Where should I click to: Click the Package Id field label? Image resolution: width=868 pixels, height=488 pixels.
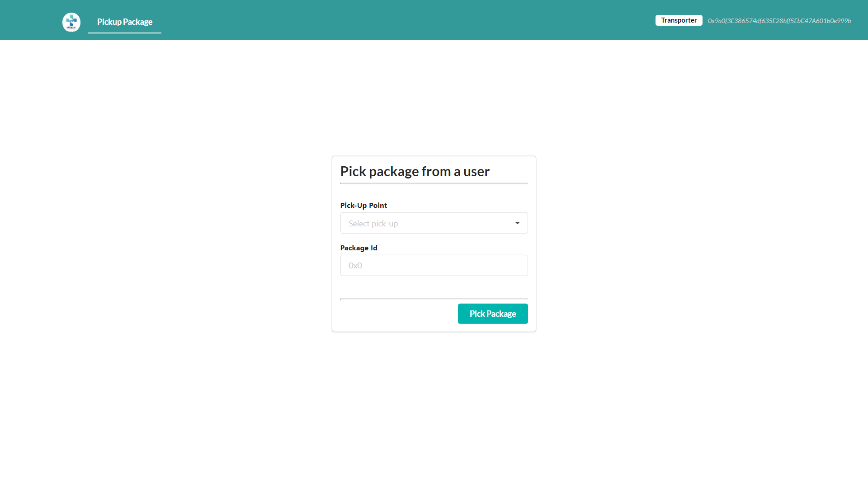tap(359, 248)
